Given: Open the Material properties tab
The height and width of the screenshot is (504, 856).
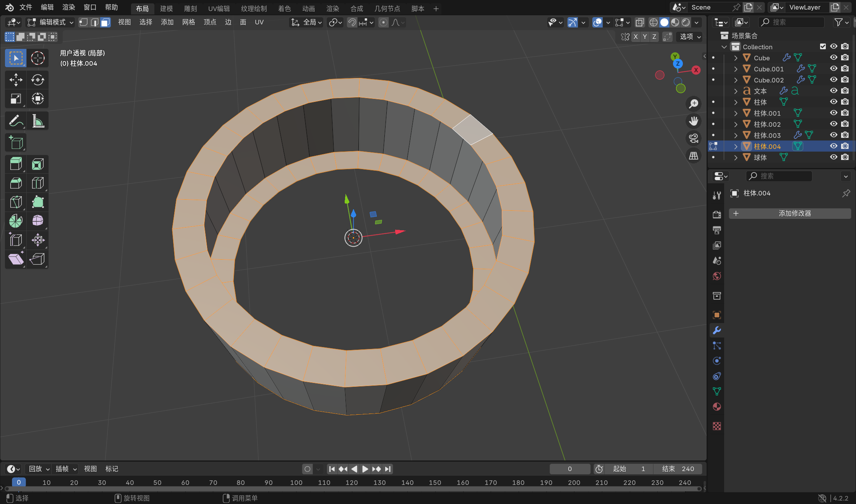Looking at the screenshot, I should [717, 407].
